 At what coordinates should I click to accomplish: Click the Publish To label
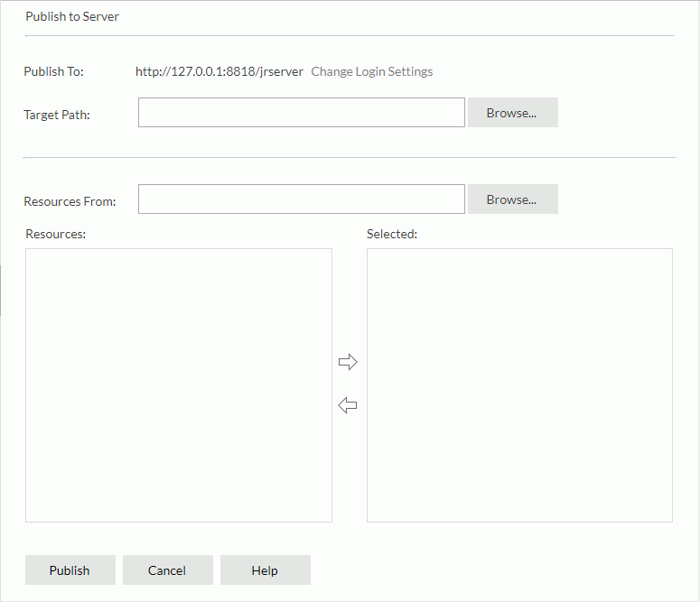(53, 71)
